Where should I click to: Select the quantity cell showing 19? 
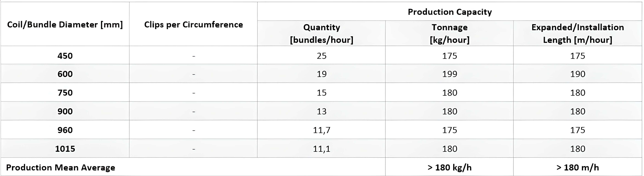[321, 74]
